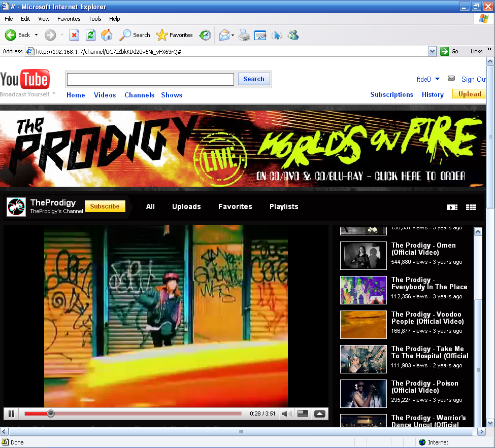Open The Prodigy - Omen video thumbnail
Viewport: 495px width, 448px height.
tap(364, 256)
